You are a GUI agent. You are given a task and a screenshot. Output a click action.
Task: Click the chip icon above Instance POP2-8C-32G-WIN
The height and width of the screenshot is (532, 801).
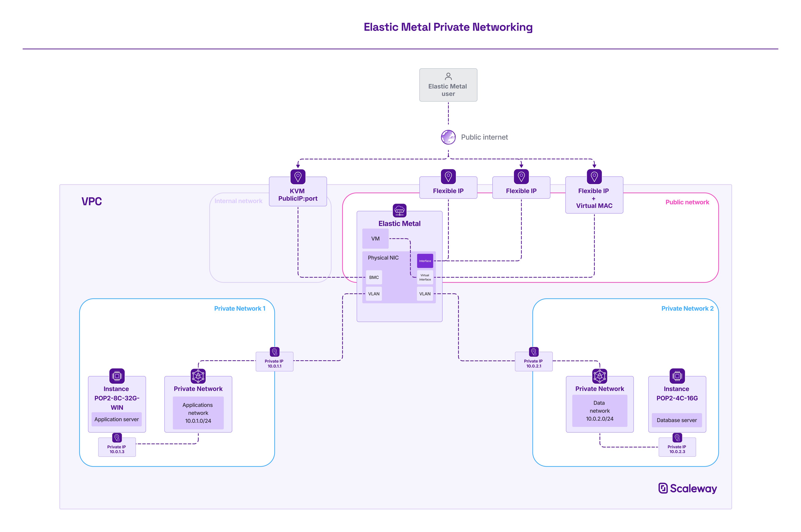pyautogui.click(x=117, y=376)
